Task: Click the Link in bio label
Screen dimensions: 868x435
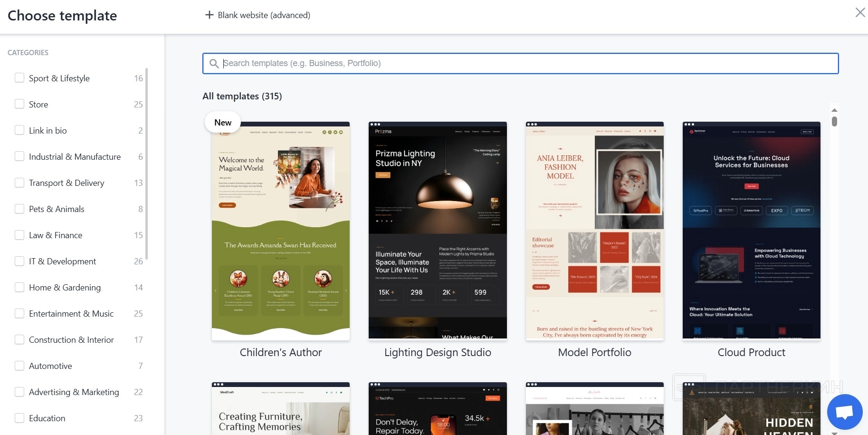Action: tap(48, 131)
